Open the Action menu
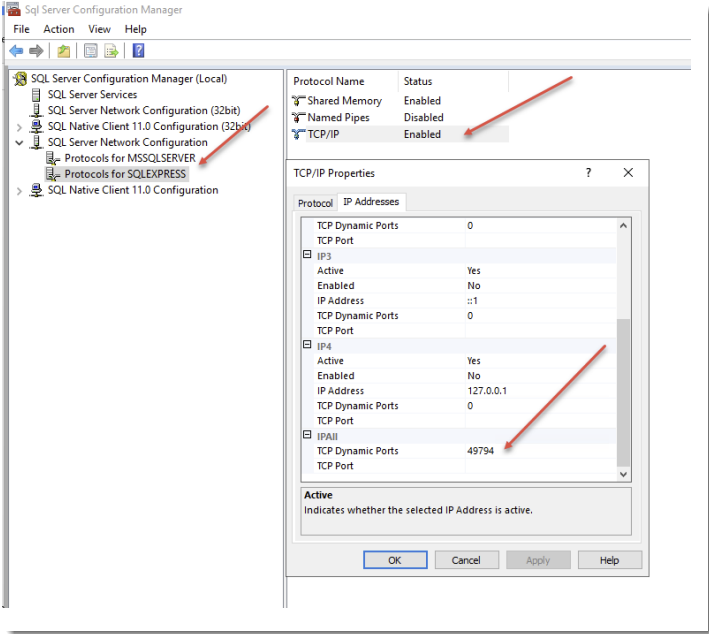Image resolution: width=709 pixels, height=634 pixels. 59,29
